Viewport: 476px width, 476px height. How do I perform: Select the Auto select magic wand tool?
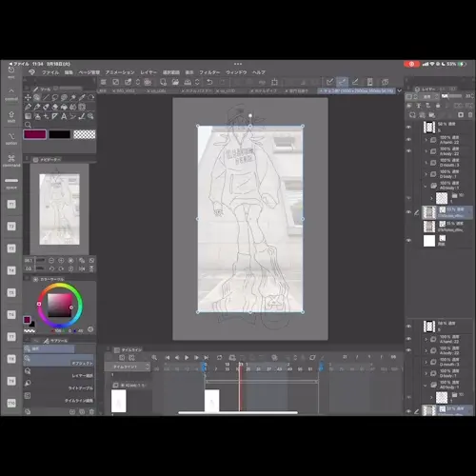[73, 97]
